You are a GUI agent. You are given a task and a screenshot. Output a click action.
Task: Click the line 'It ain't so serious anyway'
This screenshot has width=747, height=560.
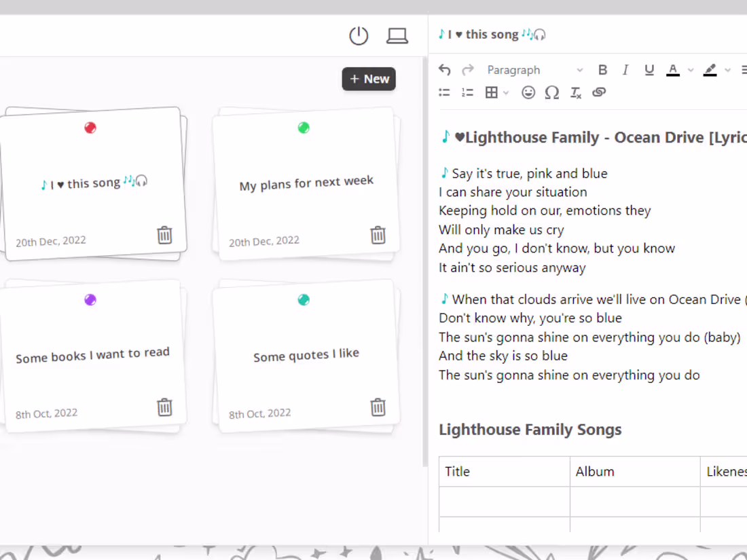[x=512, y=267]
